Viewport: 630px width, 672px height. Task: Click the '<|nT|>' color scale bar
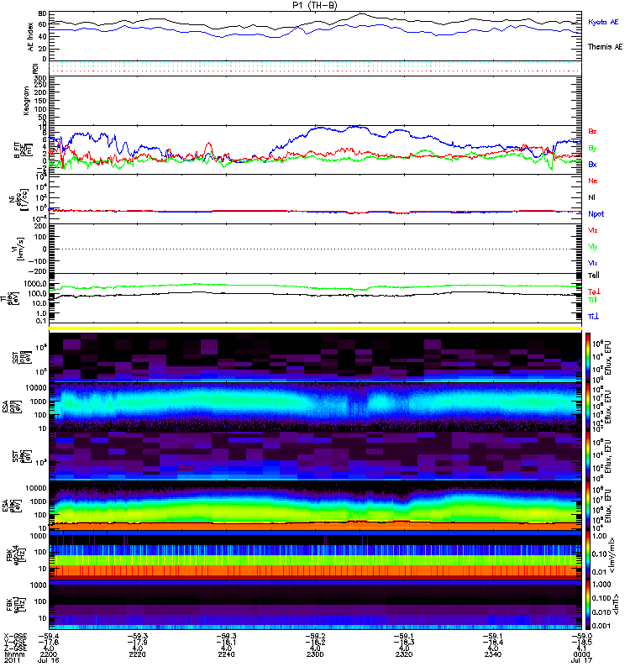pyautogui.click(x=588, y=605)
